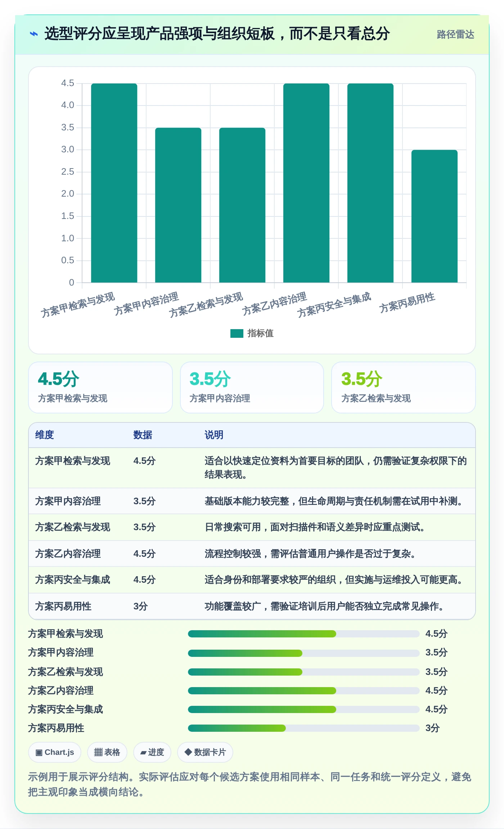The width and height of the screenshot is (504, 829).
Task: Select the 方案丙安全与集成 table row name
Action: click(x=73, y=580)
